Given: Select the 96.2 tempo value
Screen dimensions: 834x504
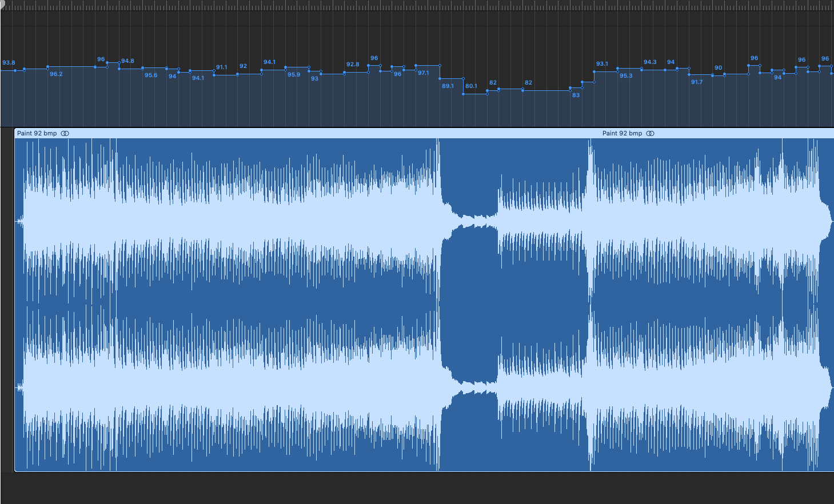Looking at the screenshot, I should pos(56,74).
